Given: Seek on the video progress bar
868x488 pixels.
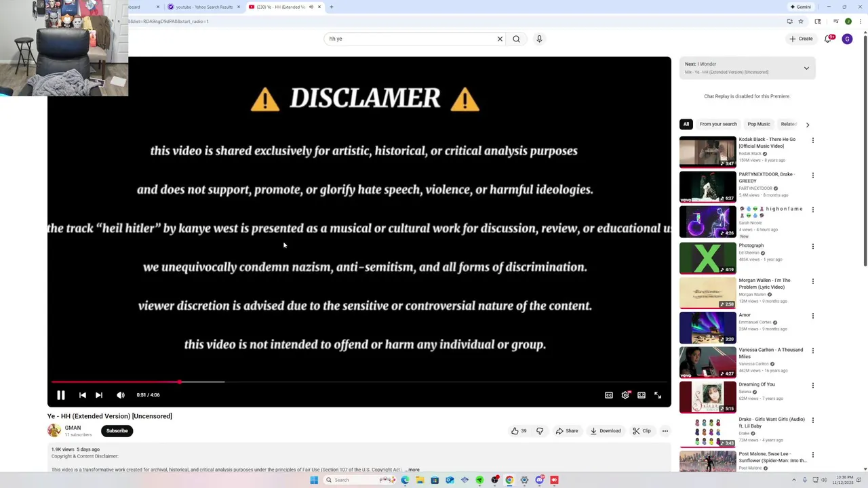Looking at the screenshot, I should coord(359,382).
